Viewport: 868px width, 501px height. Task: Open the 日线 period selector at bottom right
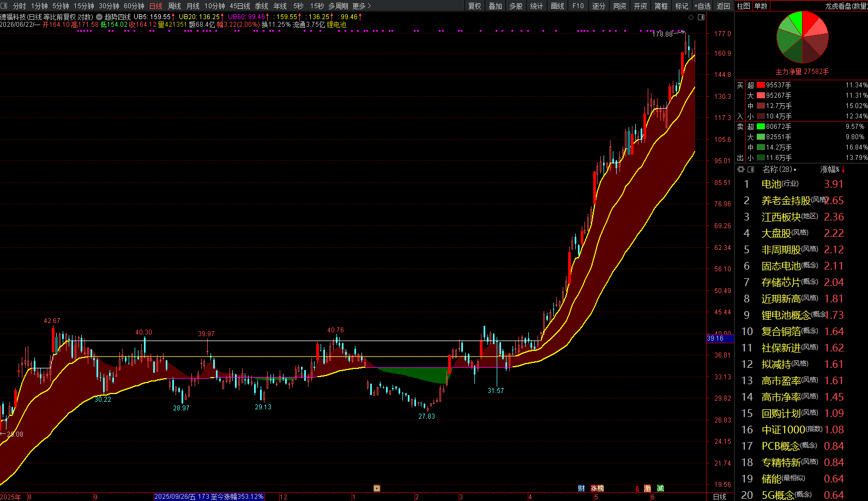[720, 497]
